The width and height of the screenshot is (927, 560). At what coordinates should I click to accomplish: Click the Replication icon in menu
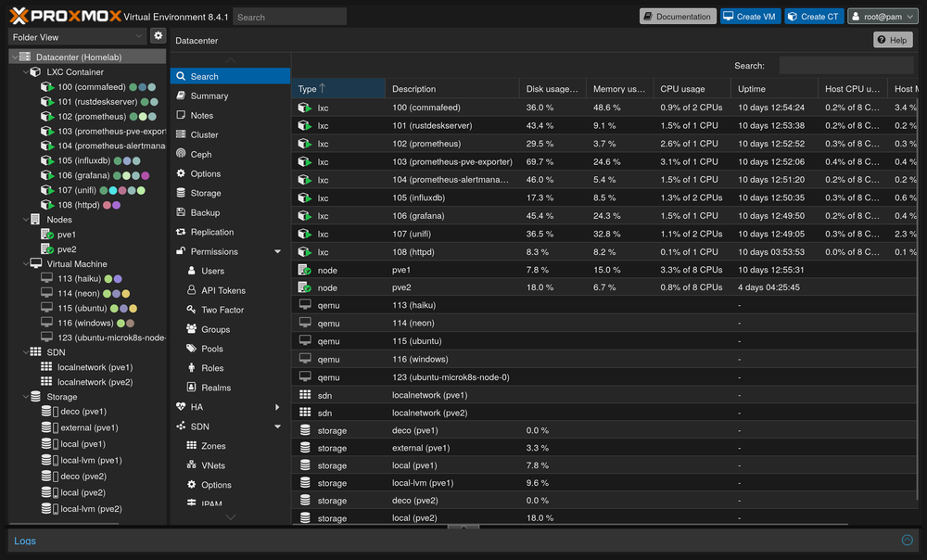click(x=181, y=232)
